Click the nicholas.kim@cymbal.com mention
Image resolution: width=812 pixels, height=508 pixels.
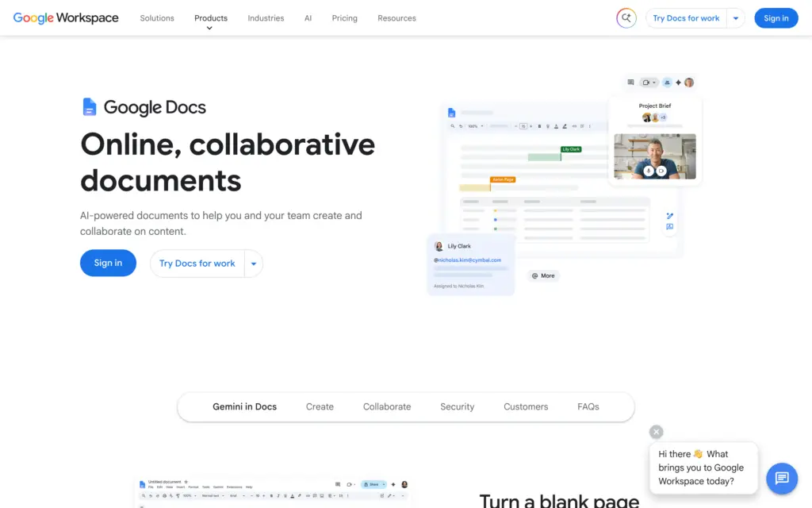(467, 260)
